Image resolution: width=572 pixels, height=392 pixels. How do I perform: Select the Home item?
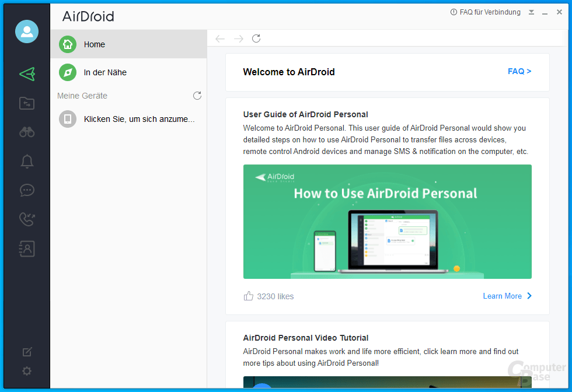[129, 44]
